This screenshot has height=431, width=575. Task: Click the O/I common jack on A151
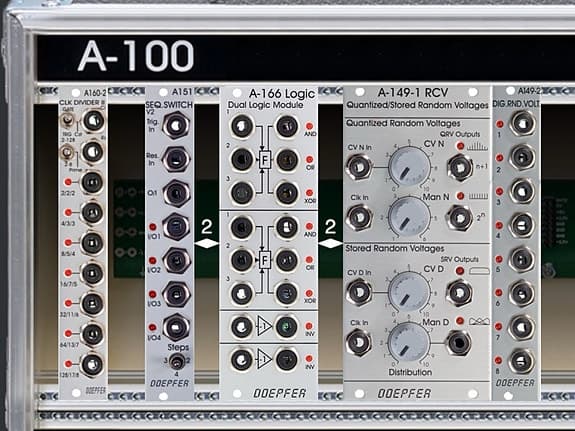coord(176,193)
